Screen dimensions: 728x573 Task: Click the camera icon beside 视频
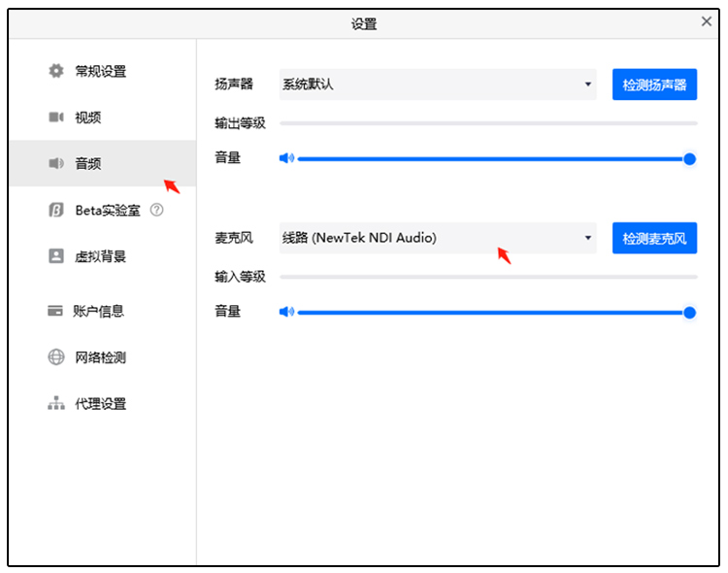56,118
